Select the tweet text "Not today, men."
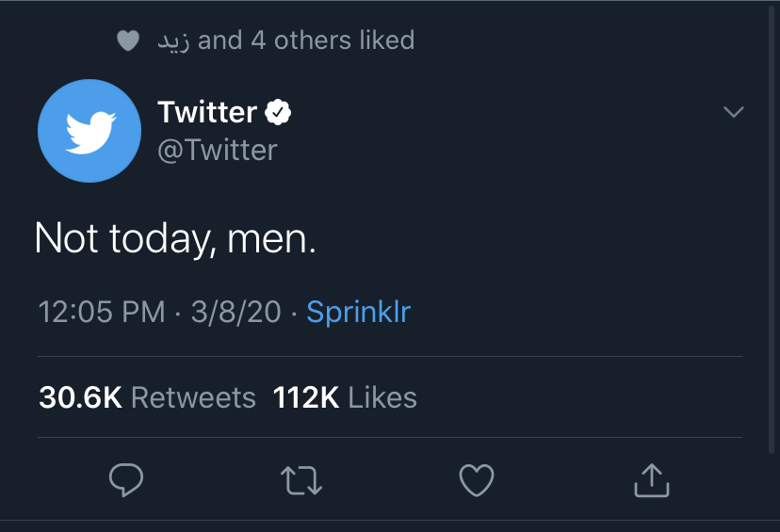The width and height of the screenshot is (780, 532). tap(175, 238)
